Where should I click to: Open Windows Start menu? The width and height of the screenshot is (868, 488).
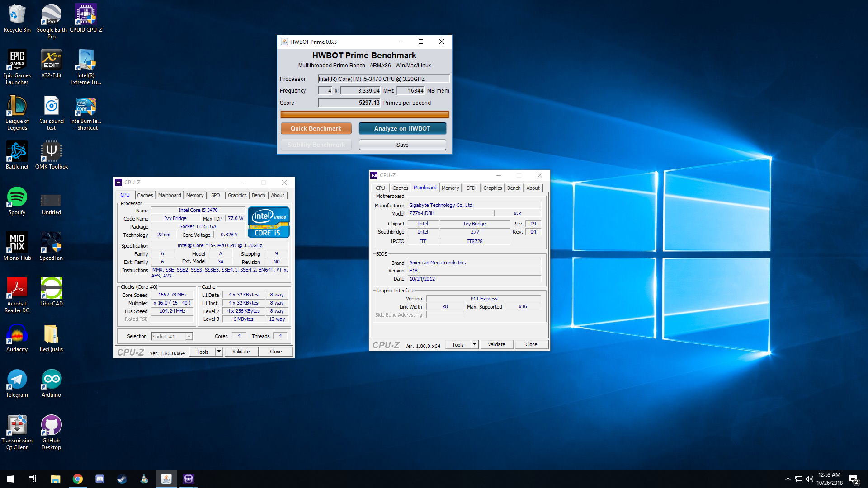(11, 479)
